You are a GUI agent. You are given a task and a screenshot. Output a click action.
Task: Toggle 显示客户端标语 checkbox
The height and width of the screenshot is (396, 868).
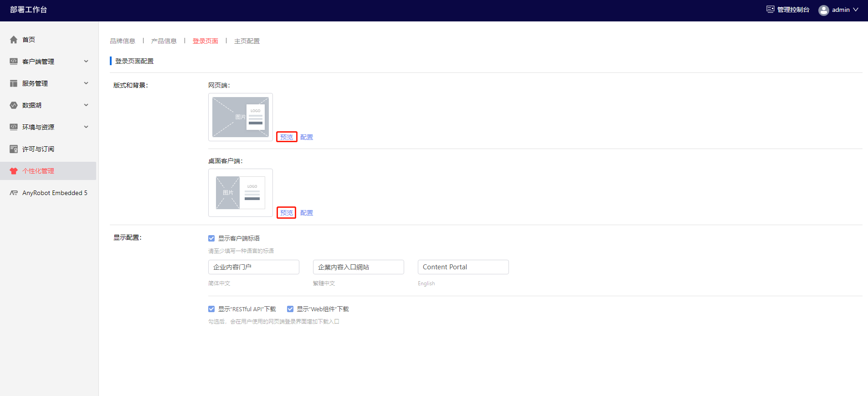pos(211,238)
